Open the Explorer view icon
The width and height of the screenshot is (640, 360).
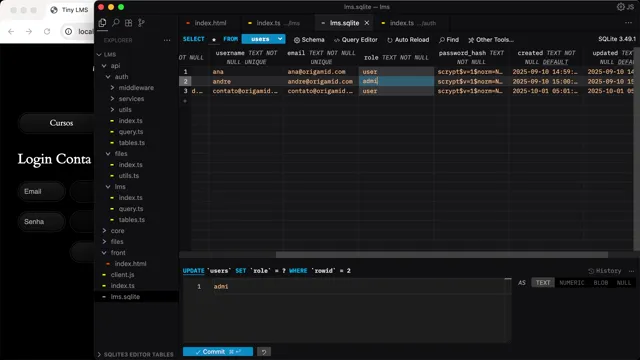102,23
